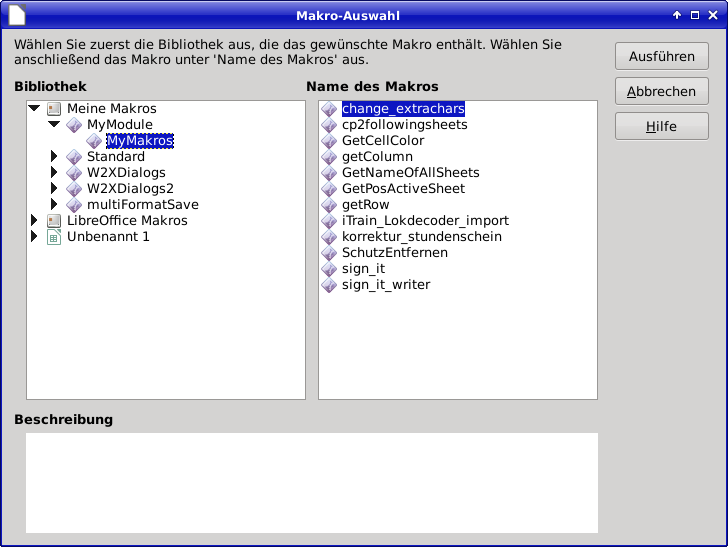This screenshot has height=547, width=728.
Task: Click the icon next to sign_it_writer macro
Action: tap(329, 285)
